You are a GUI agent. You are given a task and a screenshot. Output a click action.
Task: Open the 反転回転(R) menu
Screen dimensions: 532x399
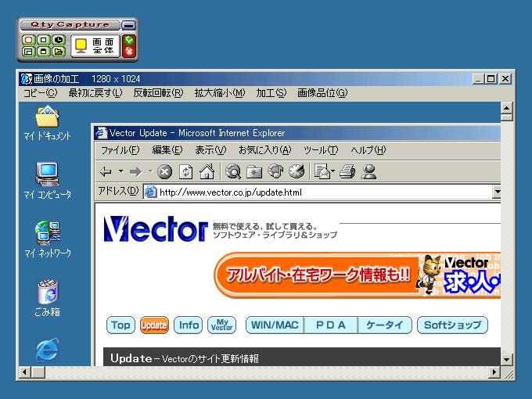pyautogui.click(x=158, y=93)
